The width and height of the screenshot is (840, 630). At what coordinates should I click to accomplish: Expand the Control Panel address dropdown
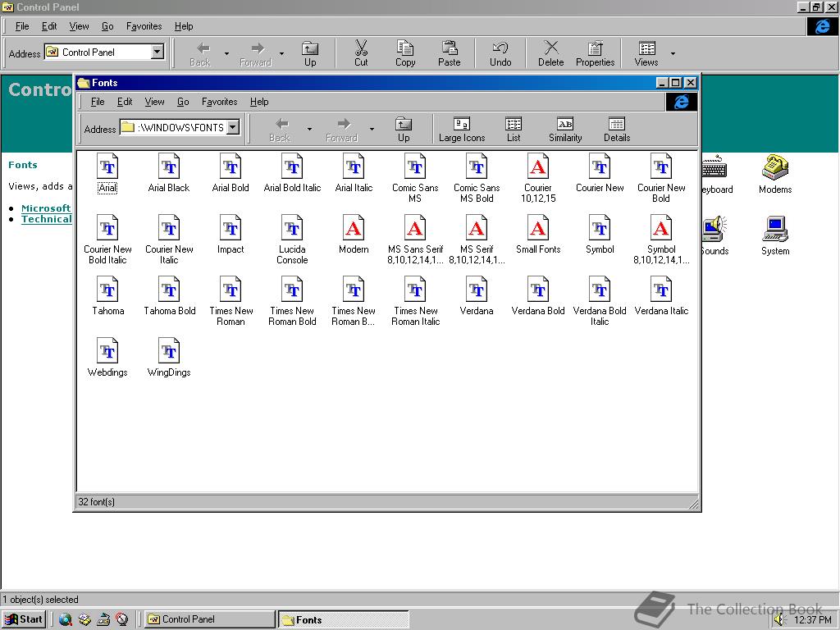(157, 52)
